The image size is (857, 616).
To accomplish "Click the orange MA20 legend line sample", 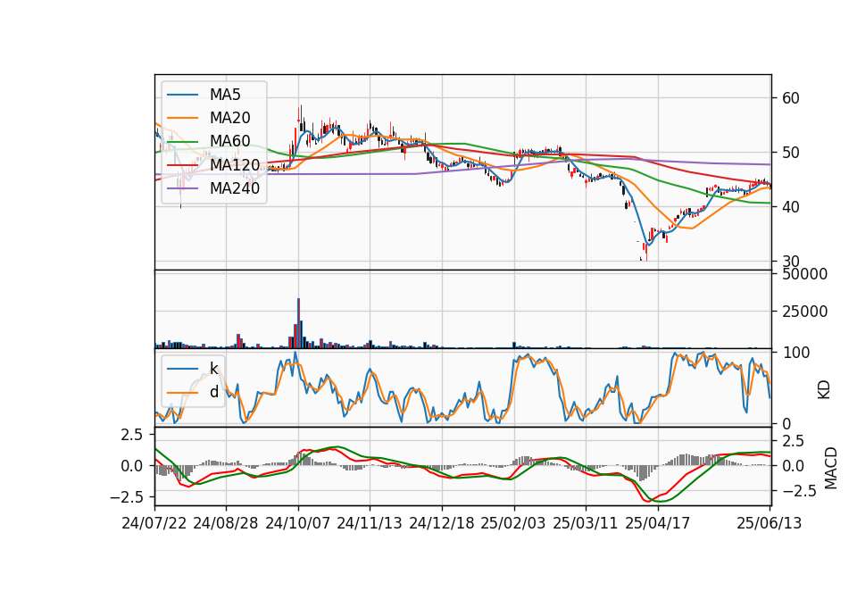I will click(182, 118).
